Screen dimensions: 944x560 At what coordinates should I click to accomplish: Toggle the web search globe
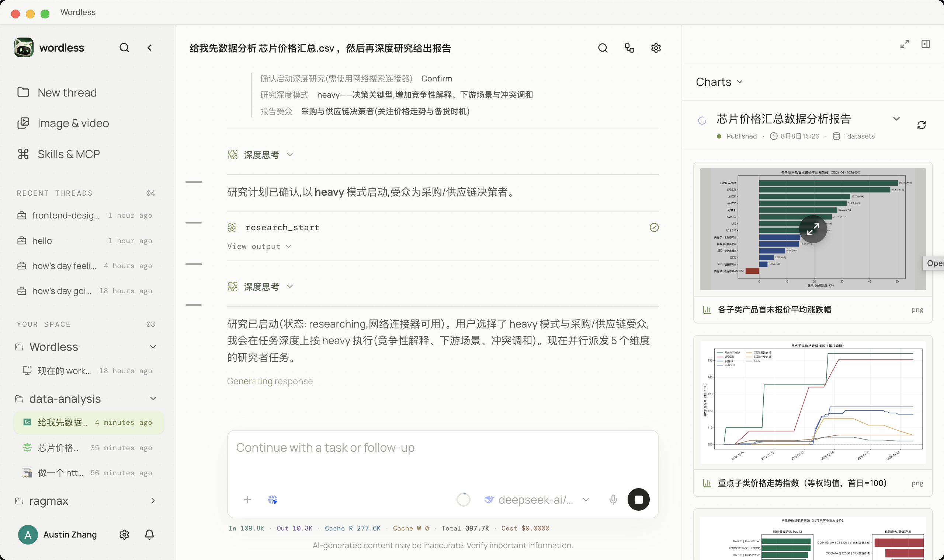(x=273, y=500)
